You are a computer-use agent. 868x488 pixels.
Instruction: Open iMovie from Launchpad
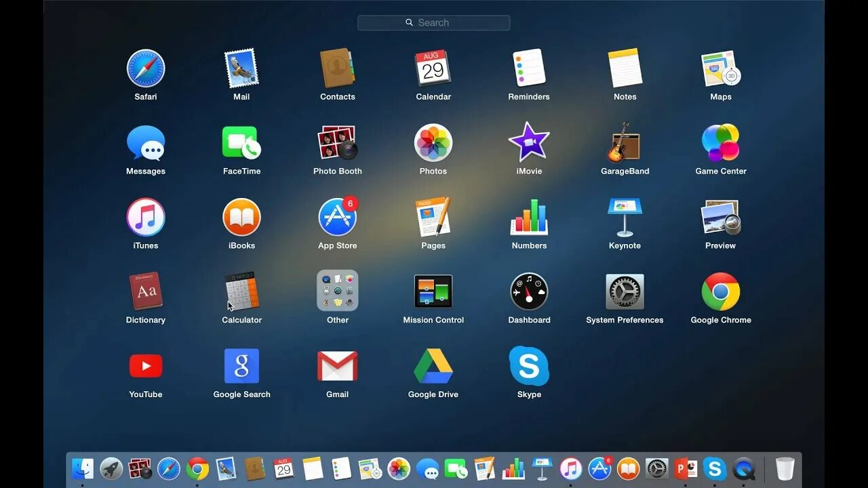pyautogui.click(x=529, y=143)
